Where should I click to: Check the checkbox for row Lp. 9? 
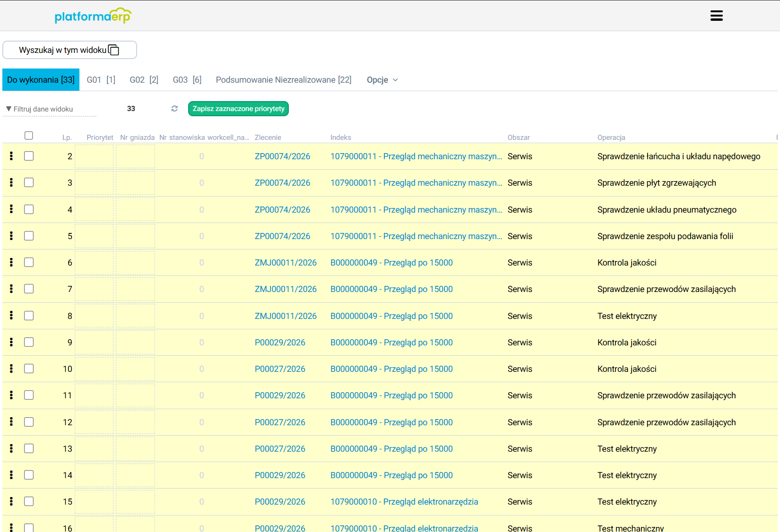29,342
